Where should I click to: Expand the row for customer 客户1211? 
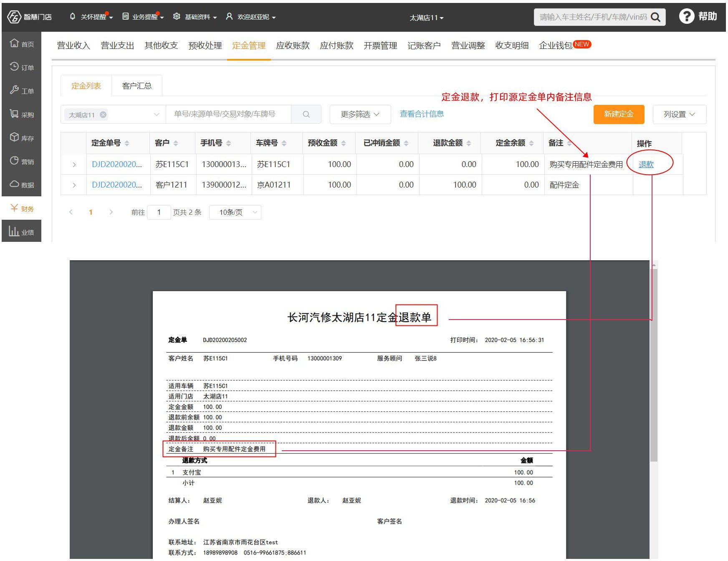pyautogui.click(x=74, y=185)
